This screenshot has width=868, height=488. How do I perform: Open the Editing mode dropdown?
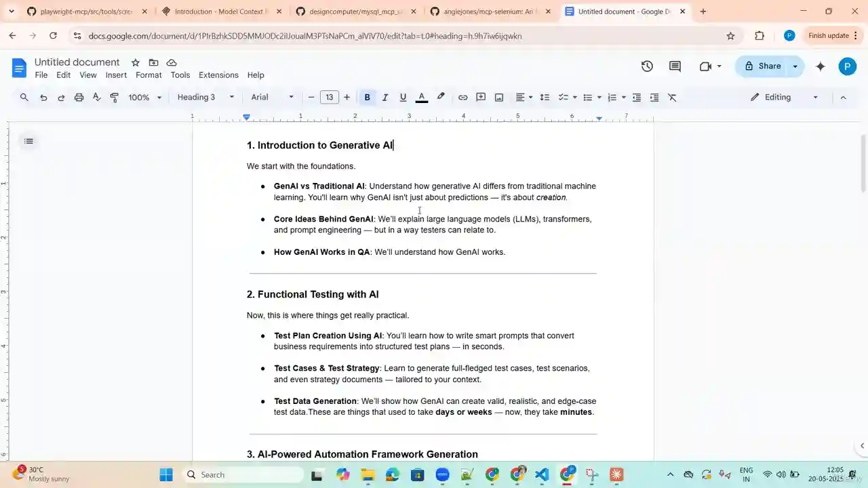click(785, 98)
